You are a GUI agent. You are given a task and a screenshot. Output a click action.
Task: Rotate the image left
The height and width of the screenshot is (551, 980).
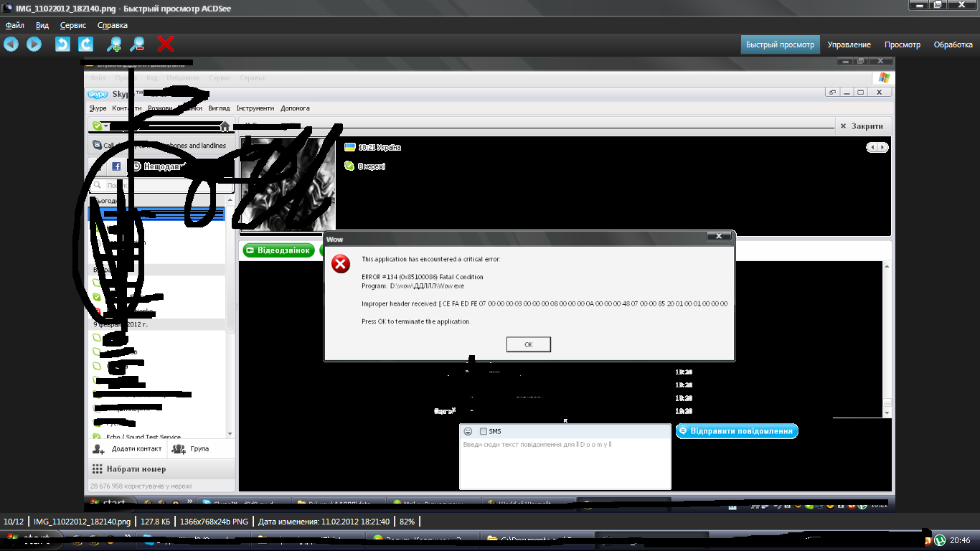click(x=63, y=44)
